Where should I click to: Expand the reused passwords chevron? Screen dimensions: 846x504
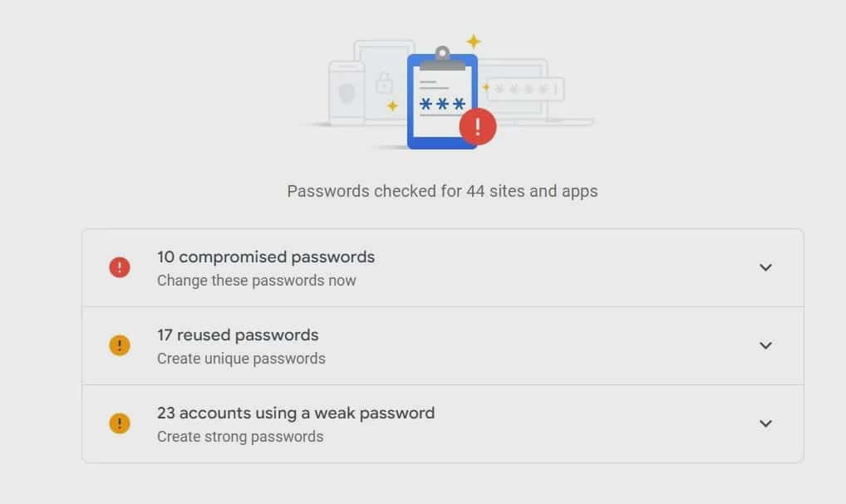(765, 345)
